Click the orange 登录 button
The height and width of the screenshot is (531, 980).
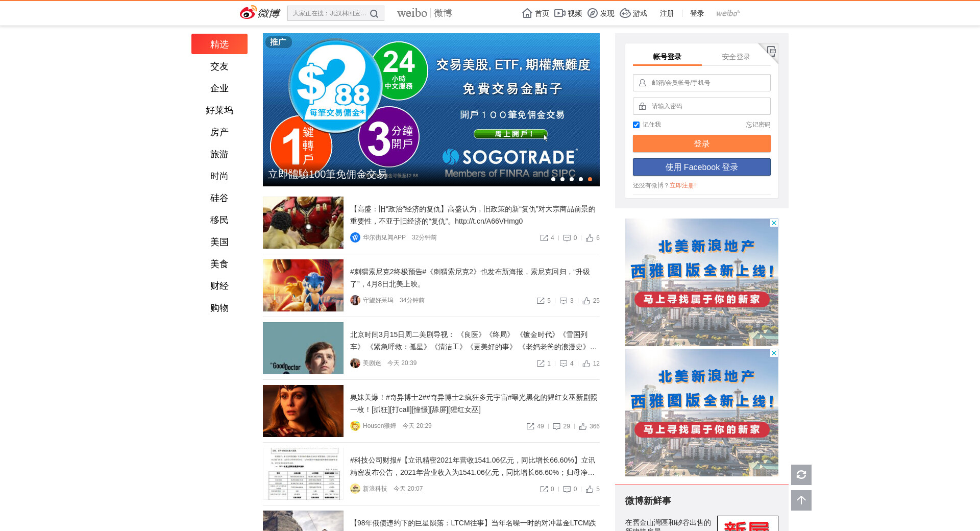pyautogui.click(x=701, y=143)
